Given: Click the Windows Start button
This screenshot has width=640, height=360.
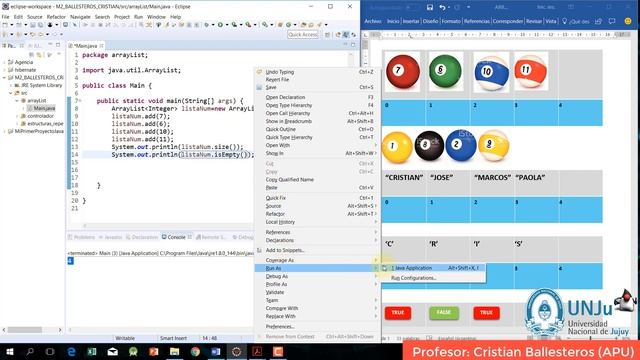Looking at the screenshot, I should coord(9,351).
